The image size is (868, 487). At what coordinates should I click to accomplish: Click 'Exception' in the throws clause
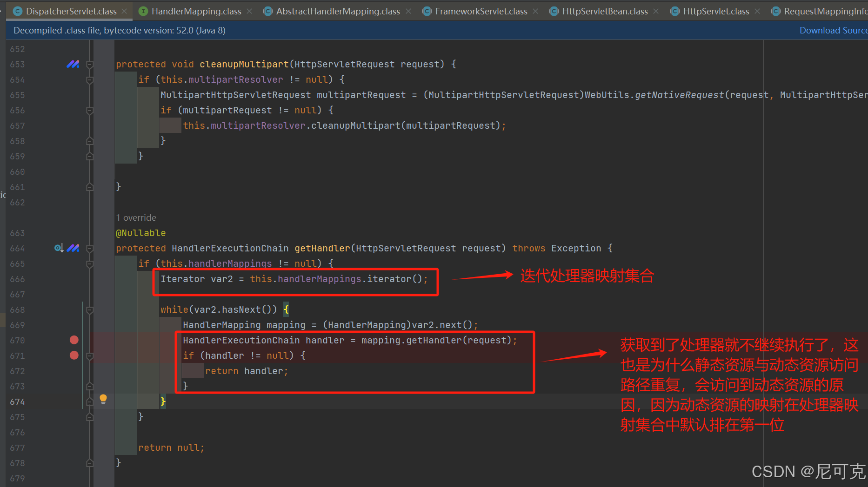[576, 248]
